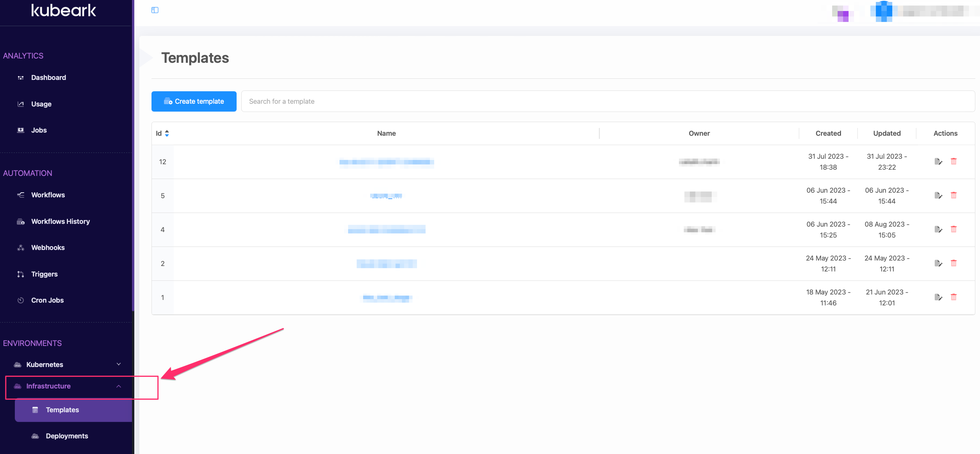This screenshot has width=980, height=454.
Task: Sort table by Id column arrows
Action: point(167,133)
